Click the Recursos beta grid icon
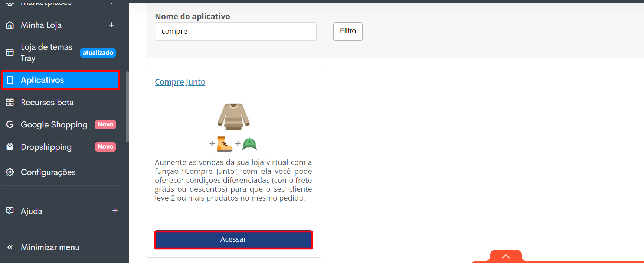 tap(10, 102)
